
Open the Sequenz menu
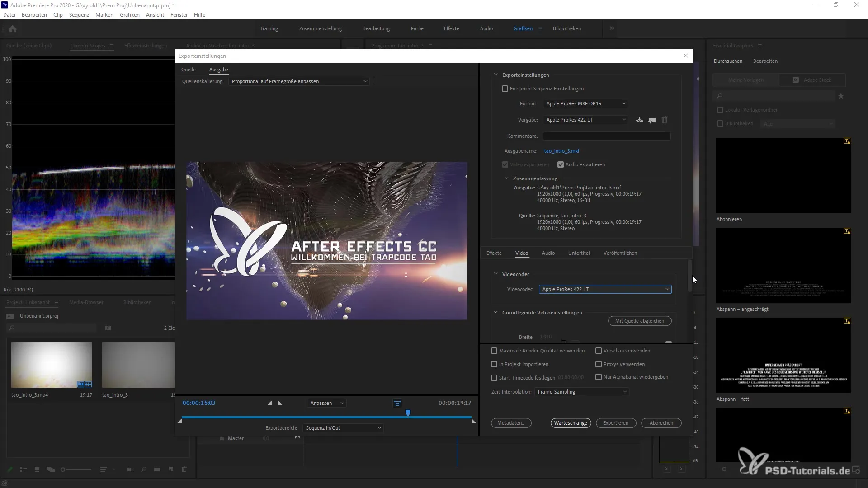(x=79, y=15)
